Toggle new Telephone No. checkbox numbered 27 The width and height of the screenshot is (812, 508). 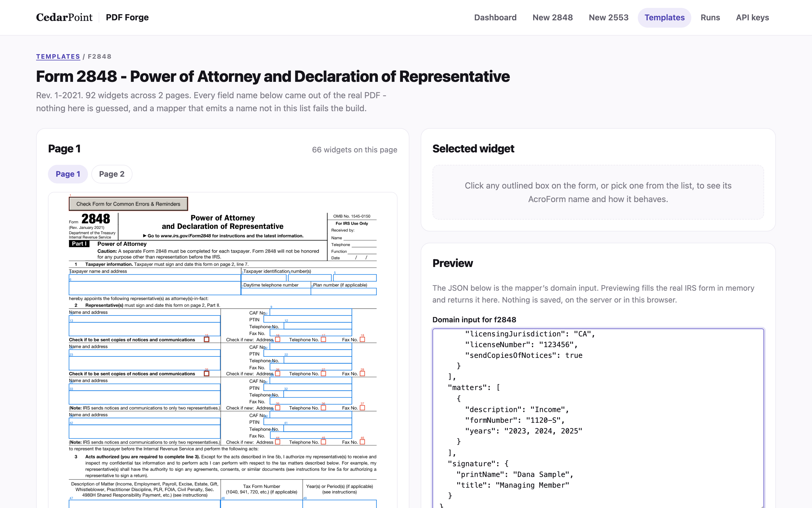[x=323, y=374]
